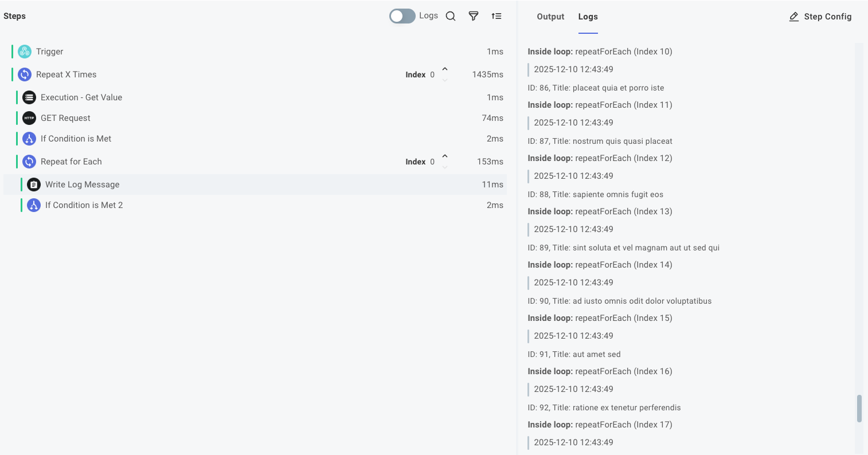Toggle the Logs switch in the Steps panel
The width and height of the screenshot is (868, 455).
point(402,16)
